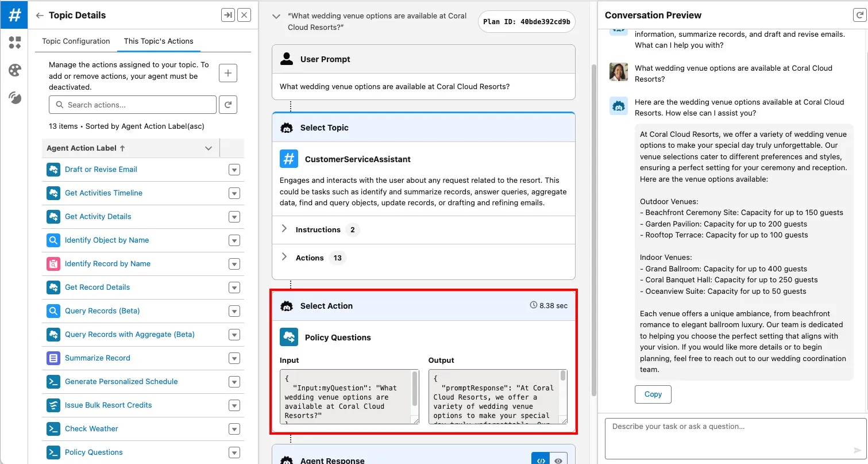Click the Copy button under the response
868x464 pixels.
tap(653, 394)
